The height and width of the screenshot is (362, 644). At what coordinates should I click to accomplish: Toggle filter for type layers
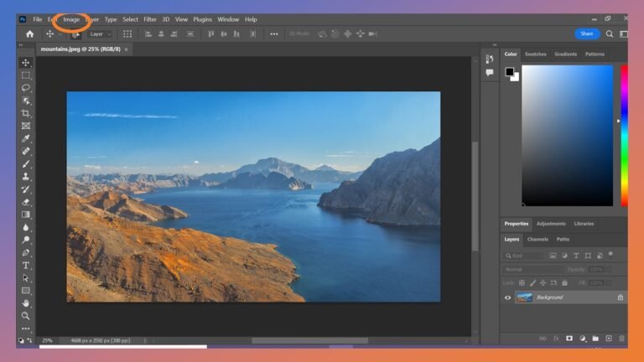coord(576,256)
